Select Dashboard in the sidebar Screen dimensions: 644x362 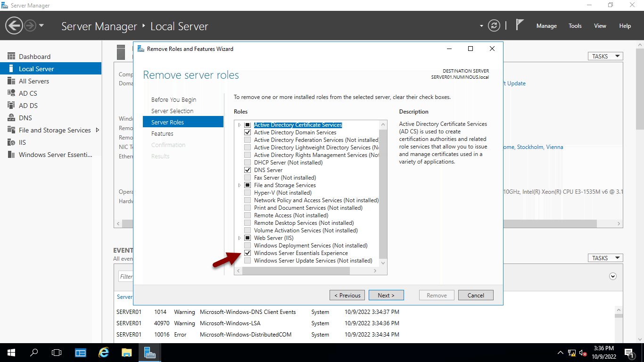point(50,57)
